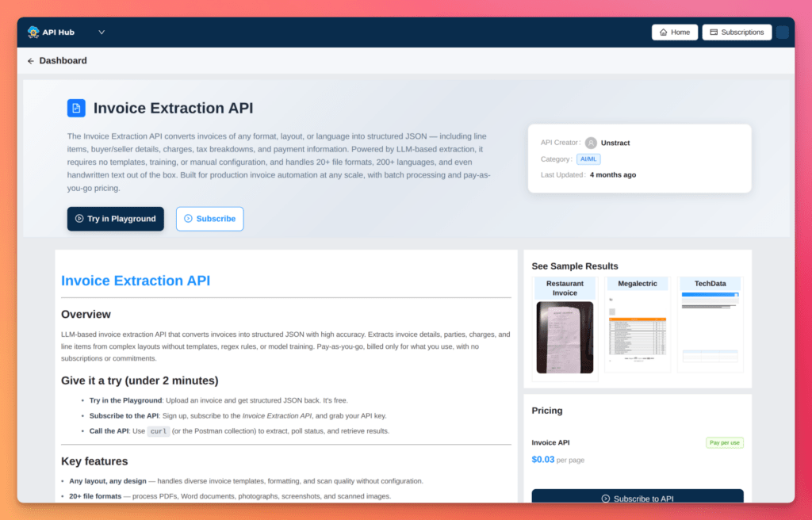Go to Home in top bar
The height and width of the screenshot is (520, 812).
[x=674, y=32]
